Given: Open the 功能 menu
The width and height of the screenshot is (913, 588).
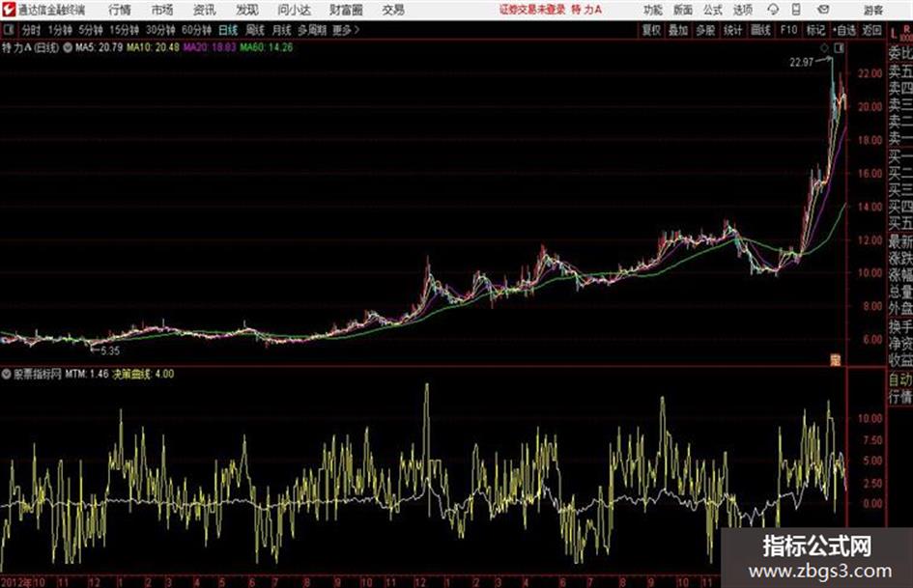Looking at the screenshot, I should tap(653, 10).
